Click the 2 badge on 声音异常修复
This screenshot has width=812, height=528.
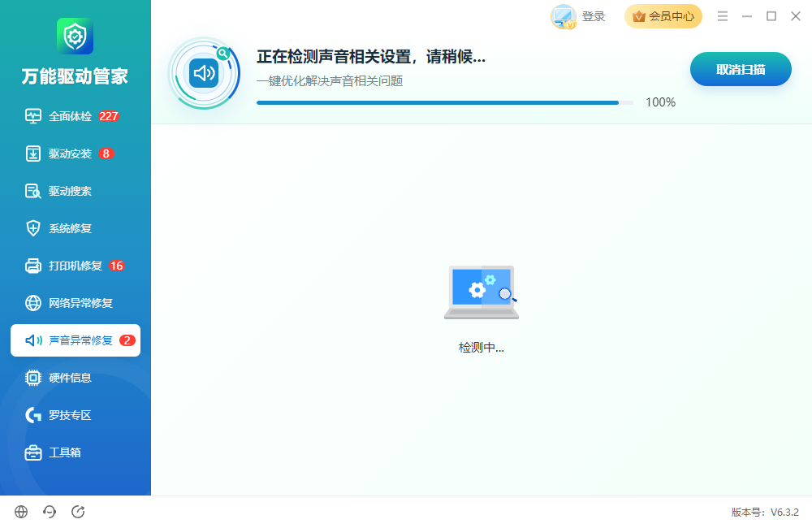[127, 340]
